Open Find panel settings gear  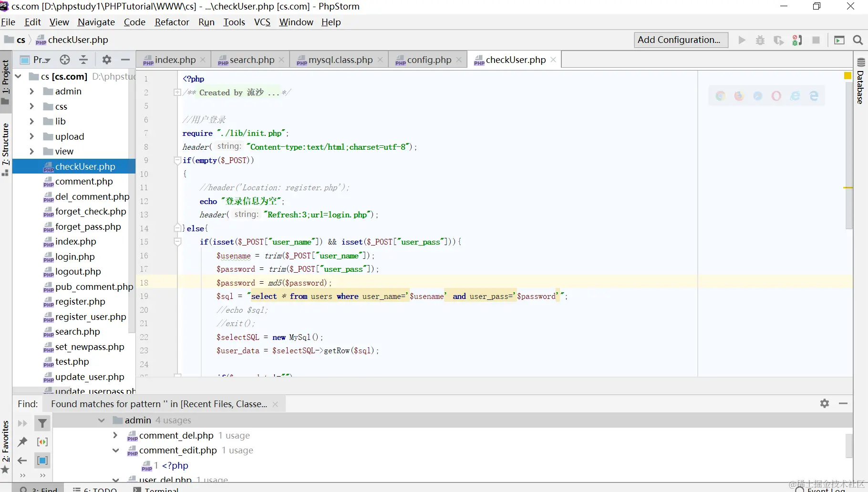[x=825, y=403]
